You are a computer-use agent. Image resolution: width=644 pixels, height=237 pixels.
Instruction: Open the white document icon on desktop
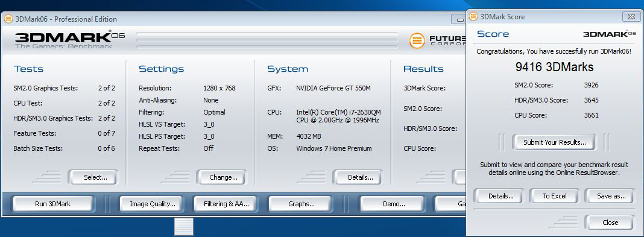point(183,227)
